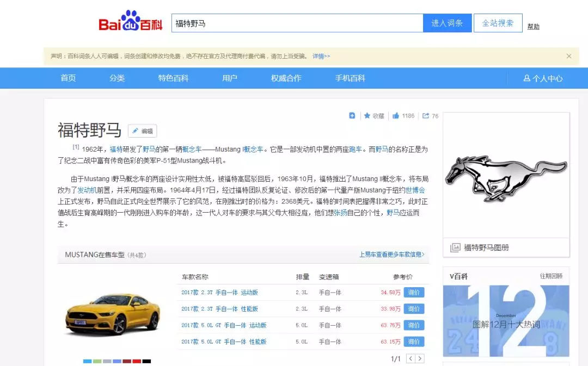Open the 往期回顾 link in V百科
This screenshot has width=588, height=366.
[x=551, y=276]
